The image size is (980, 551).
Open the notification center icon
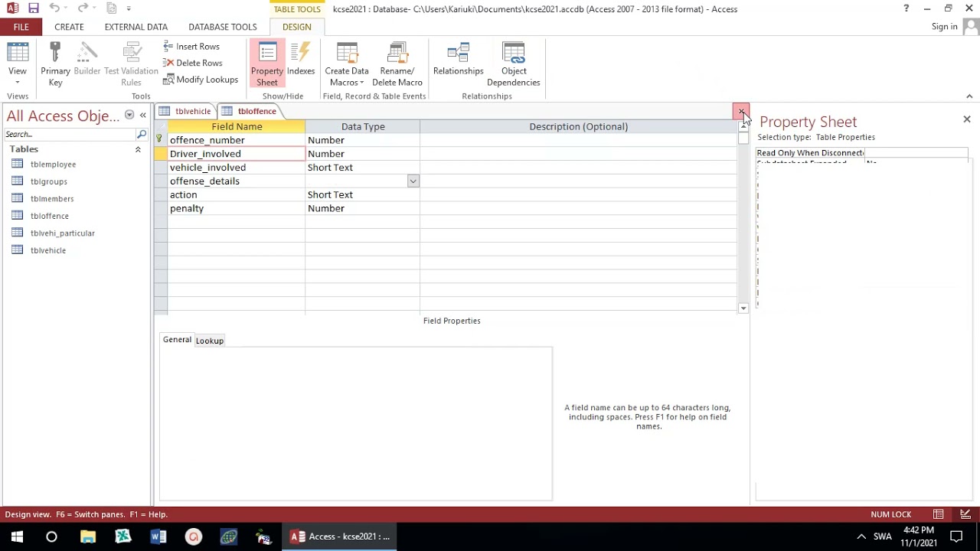point(956,536)
